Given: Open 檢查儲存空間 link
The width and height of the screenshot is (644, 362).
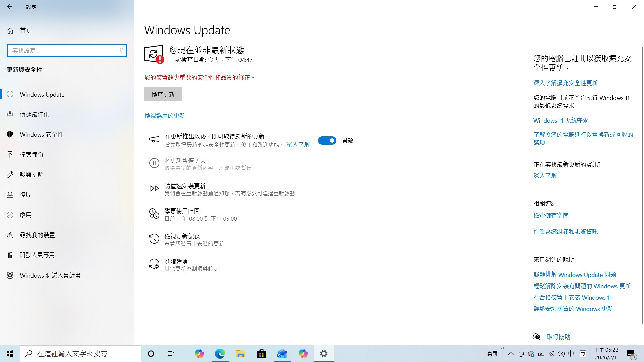Looking at the screenshot, I should pos(551,215).
